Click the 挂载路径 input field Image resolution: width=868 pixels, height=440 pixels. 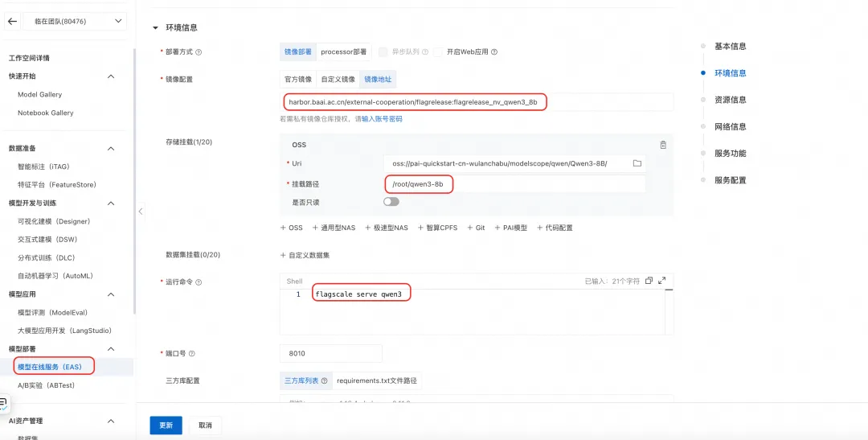click(x=515, y=184)
